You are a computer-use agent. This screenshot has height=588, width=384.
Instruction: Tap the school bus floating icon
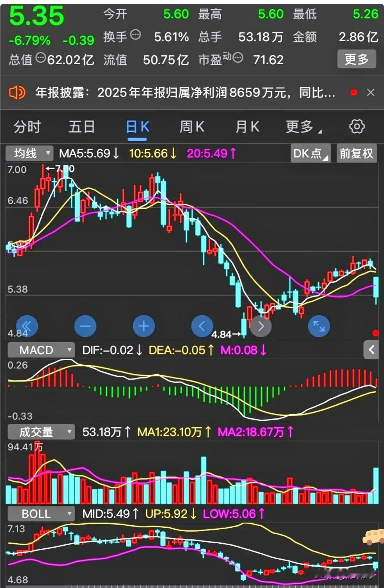pos(373,537)
